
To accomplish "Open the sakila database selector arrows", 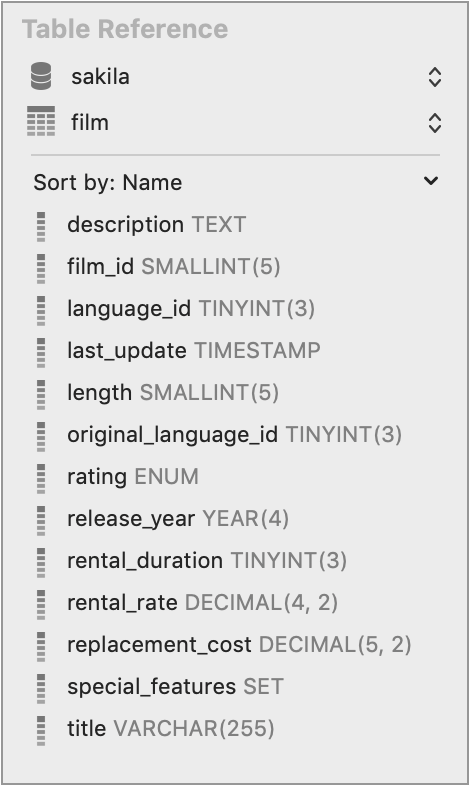I will pos(434,77).
